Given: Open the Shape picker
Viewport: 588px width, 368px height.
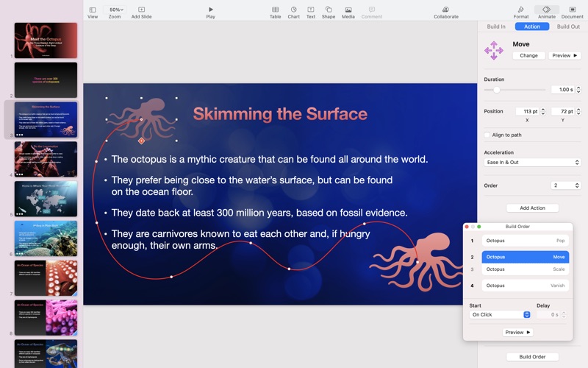Looking at the screenshot, I should pos(329,10).
